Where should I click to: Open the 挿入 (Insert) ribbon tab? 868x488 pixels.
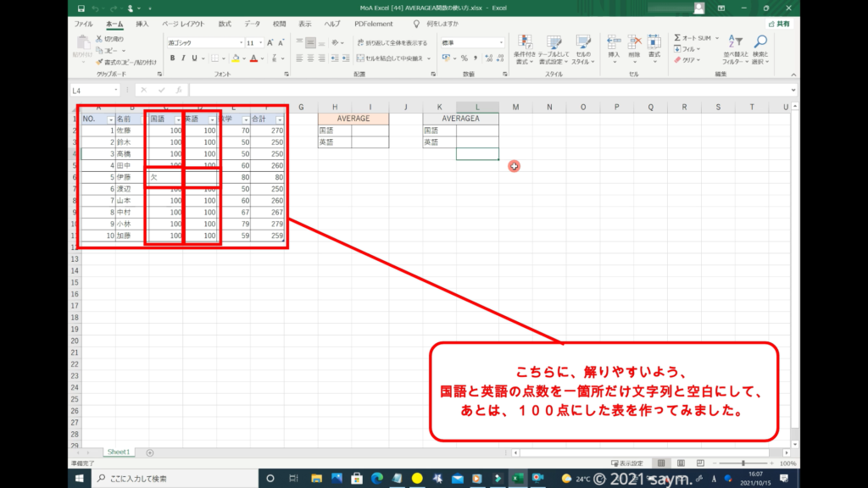click(x=142, y=25)
